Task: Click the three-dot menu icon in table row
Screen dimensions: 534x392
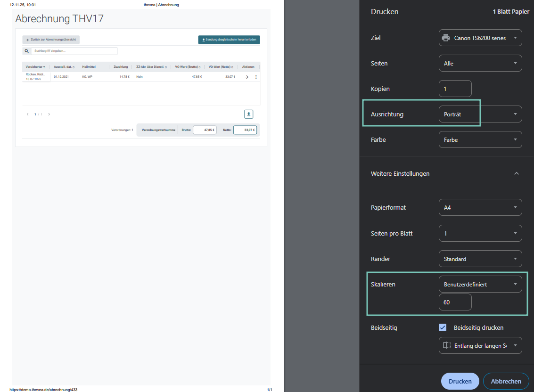Action: 256,77
